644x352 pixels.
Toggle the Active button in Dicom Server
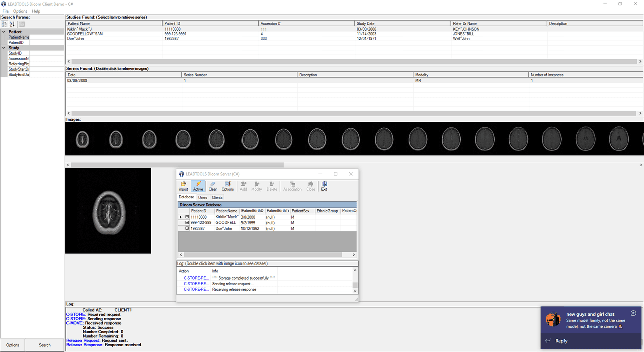pos(198,186)
